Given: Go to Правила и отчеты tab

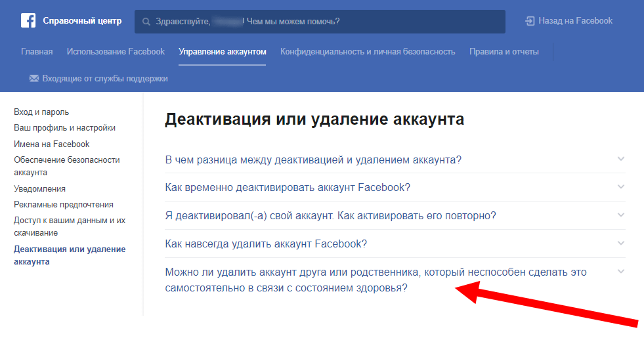Looking at the screenshot, I should pos(504,52).
